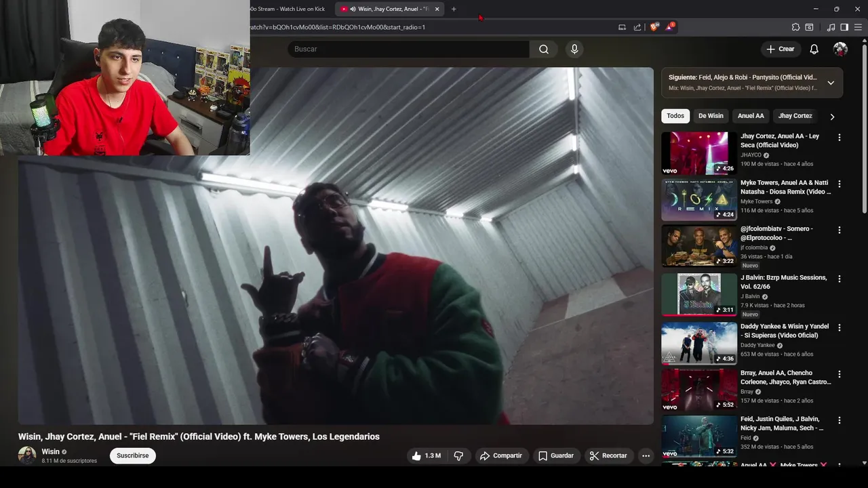Click the Compartir share button

pos(501,455)
